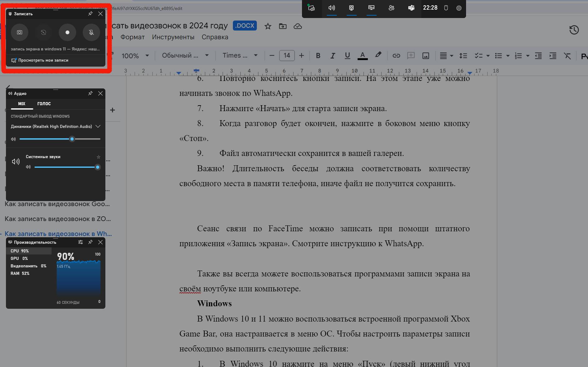
Task: Create a bulleted list
Action: click(498, 56)
